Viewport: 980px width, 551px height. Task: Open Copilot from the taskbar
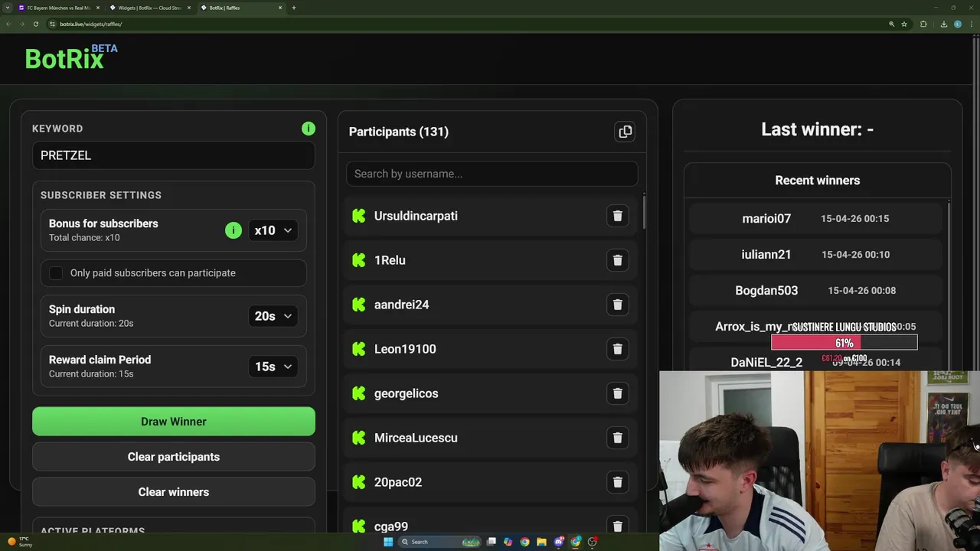coord(508,542)
